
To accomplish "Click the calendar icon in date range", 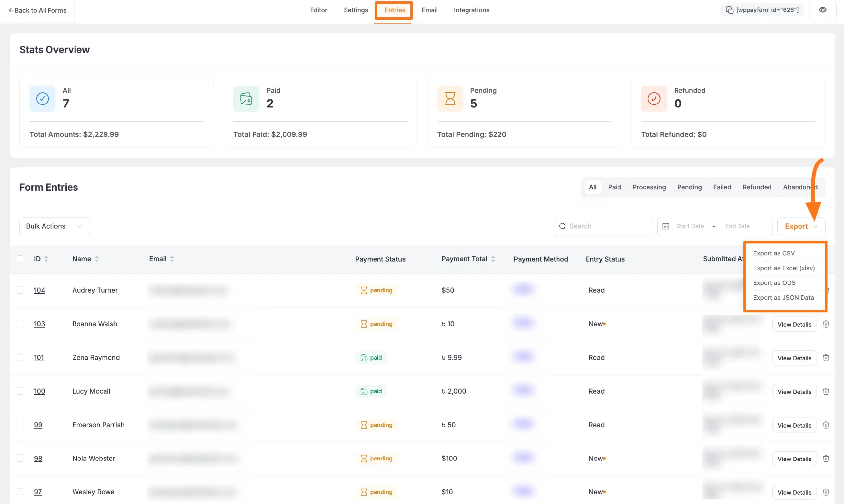I will pos(665,226).
